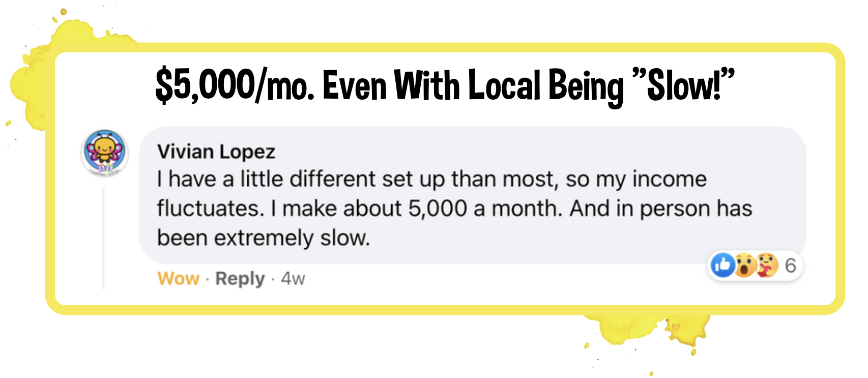Image resolution: width=868 pixels, height=378 pixels.
Task: Click the blue thumbs-up Like reaction icon
Action: (x=722, y=265)
